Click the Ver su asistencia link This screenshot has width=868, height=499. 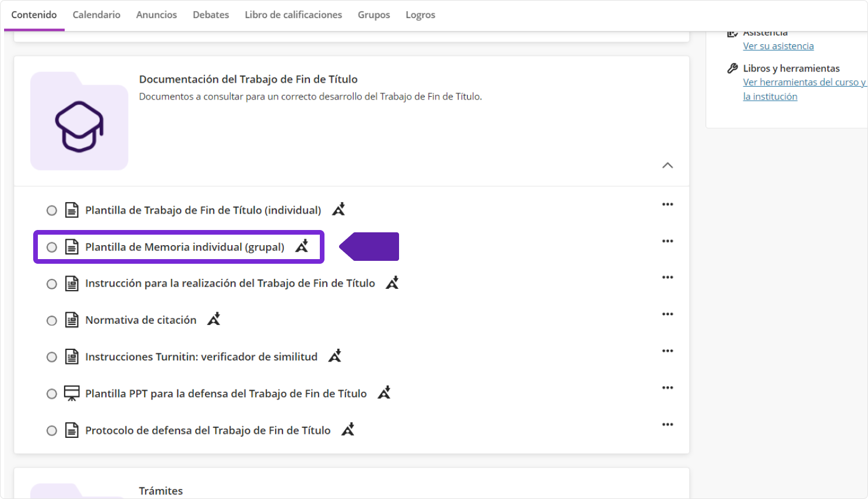(778, 46)
